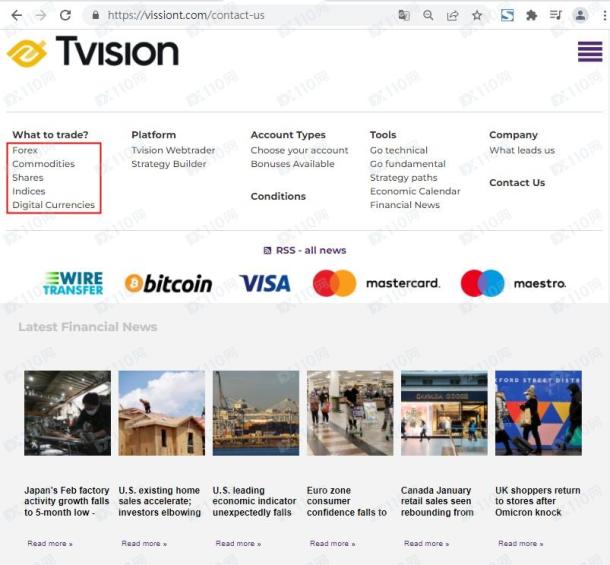610x565 pixels.
Task: Click the maestro logo
Action: click(x=513, y=283)
